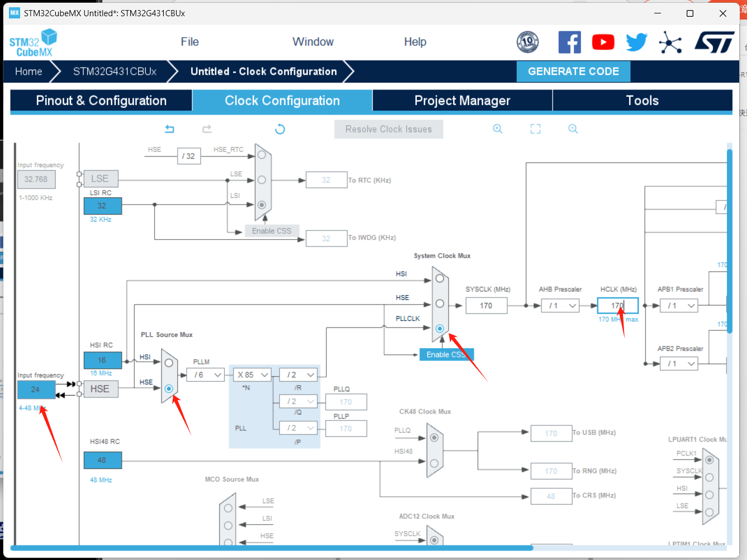Open the PLLM /6 divider dropdown

coord(205,375)
